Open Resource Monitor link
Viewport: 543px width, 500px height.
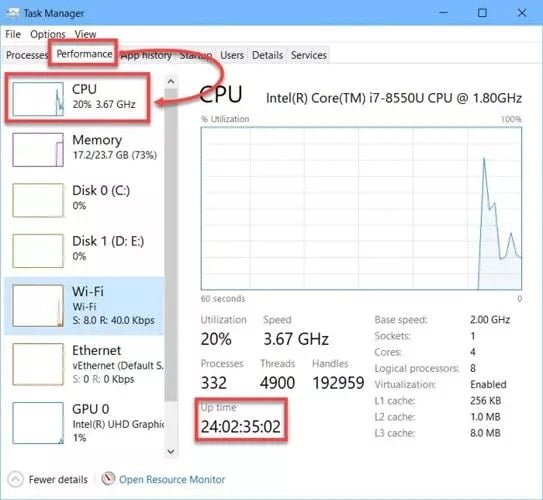(172, 480)
